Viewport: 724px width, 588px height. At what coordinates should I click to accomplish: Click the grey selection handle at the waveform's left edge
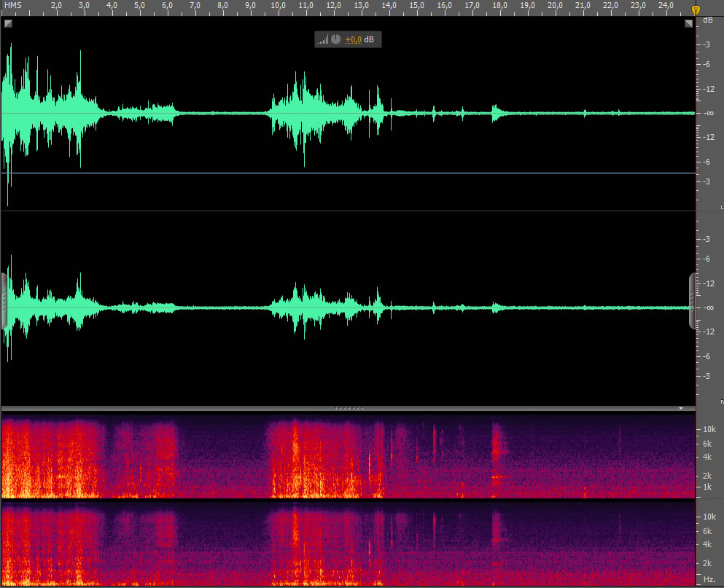click(x=4, y=301)
